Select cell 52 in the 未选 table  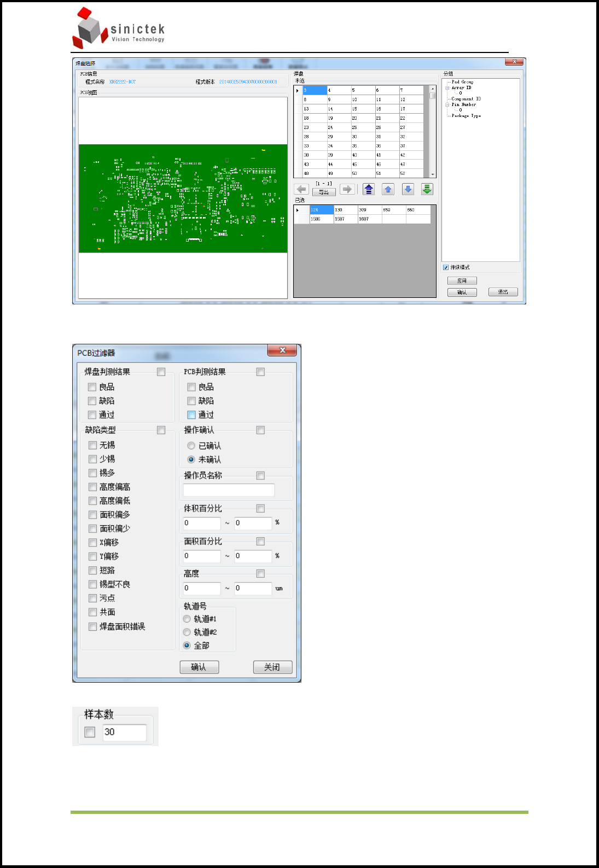pos(411,173)
